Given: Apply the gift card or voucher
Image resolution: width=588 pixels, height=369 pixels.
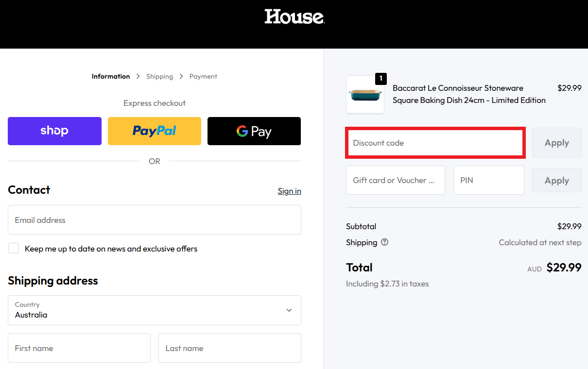Looking at the screenshot, I should [x=556, y=180].
